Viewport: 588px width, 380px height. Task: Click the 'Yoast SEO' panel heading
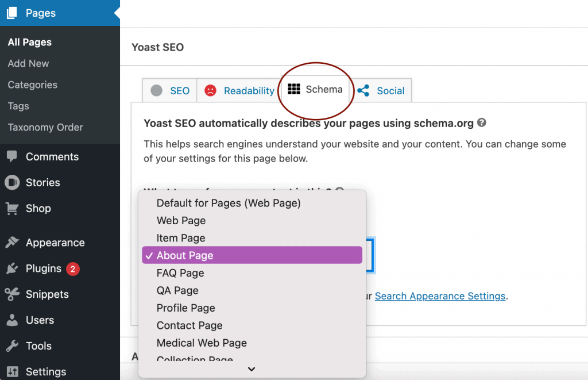pos(157,47)
